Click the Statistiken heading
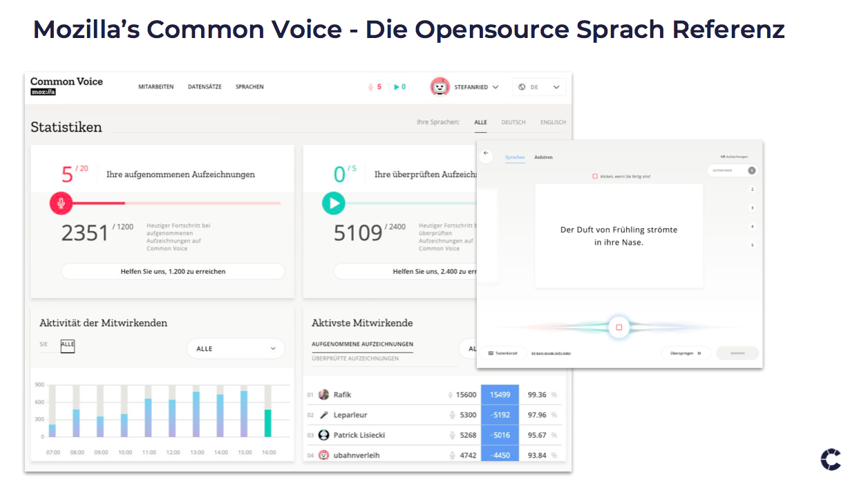 pyautogui.click(x=66, y=127)
